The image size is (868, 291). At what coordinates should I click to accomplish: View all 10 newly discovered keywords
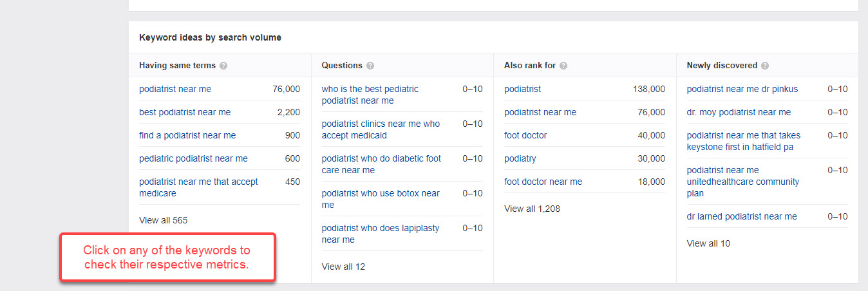pyautogui.click(x=708, y=243)
